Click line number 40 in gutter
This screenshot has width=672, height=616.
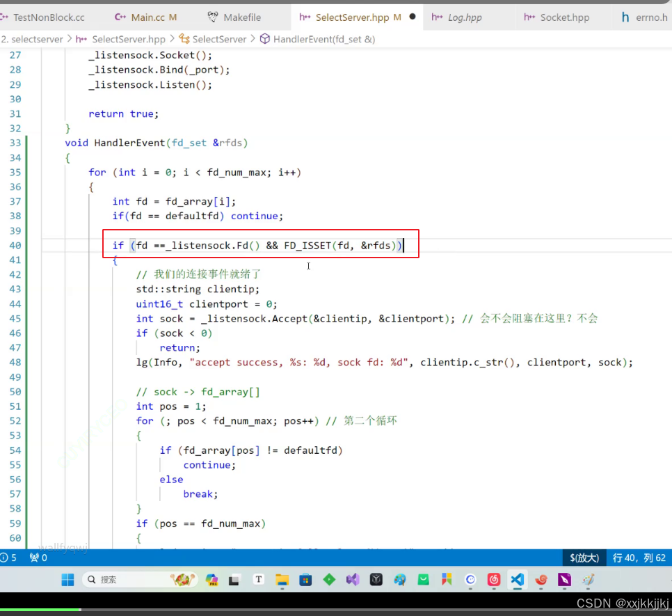pyautogui.click(x=15, y=246)
